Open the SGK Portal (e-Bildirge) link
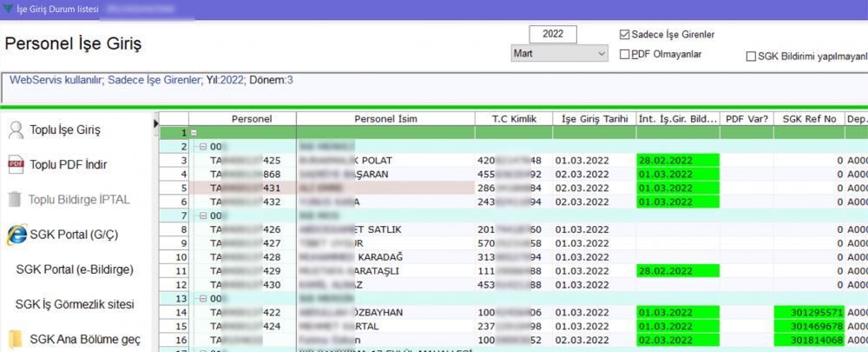This screenshot has width=868, height=352. click(75, 269)
